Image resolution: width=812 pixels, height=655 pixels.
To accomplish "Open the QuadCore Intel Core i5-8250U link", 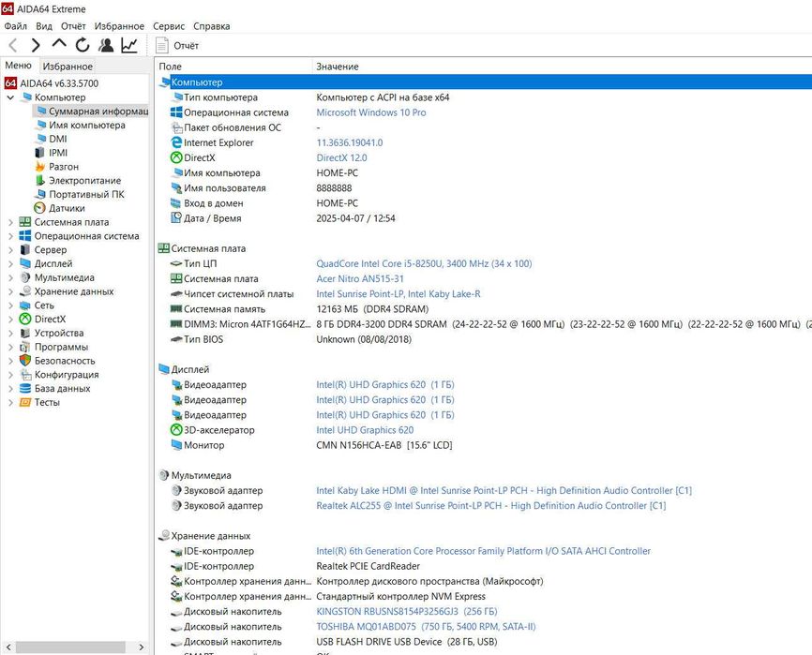I will tap(424, 263).
